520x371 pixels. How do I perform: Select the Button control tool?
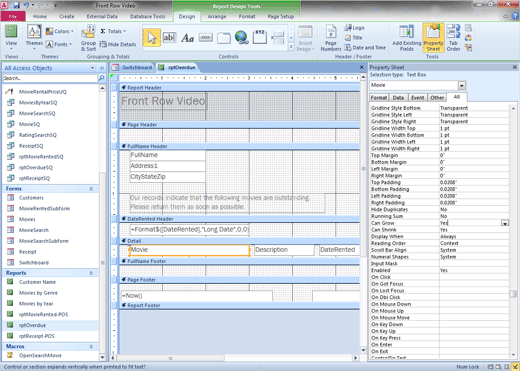click(x=206, y=38)
